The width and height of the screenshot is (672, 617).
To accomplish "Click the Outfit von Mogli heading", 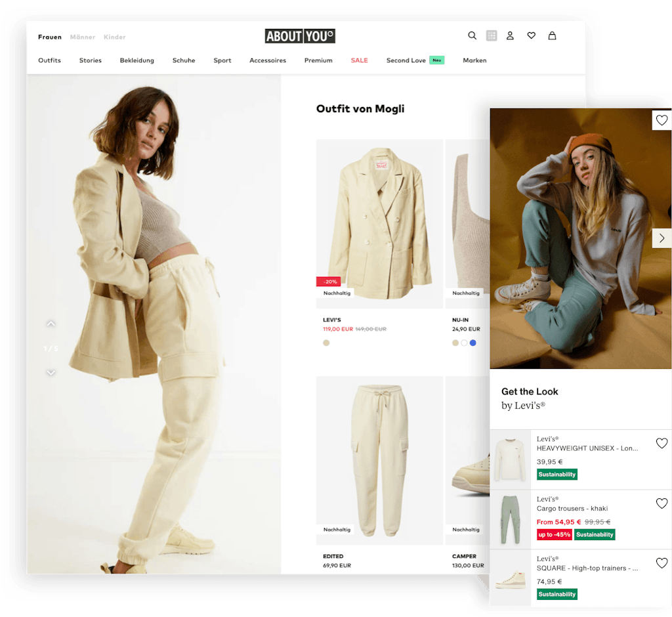I will coord(360,109).
